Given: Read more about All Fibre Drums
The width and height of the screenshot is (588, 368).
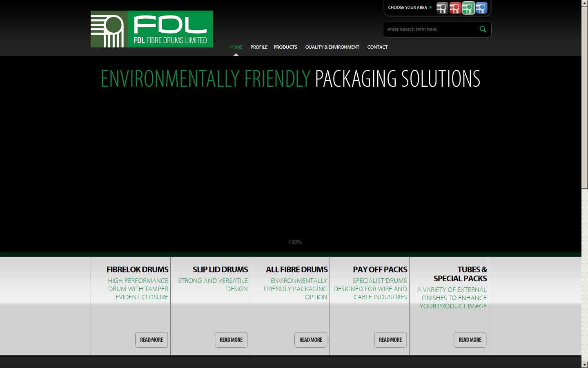Looking at the screenshot, I should pos(310,340).
